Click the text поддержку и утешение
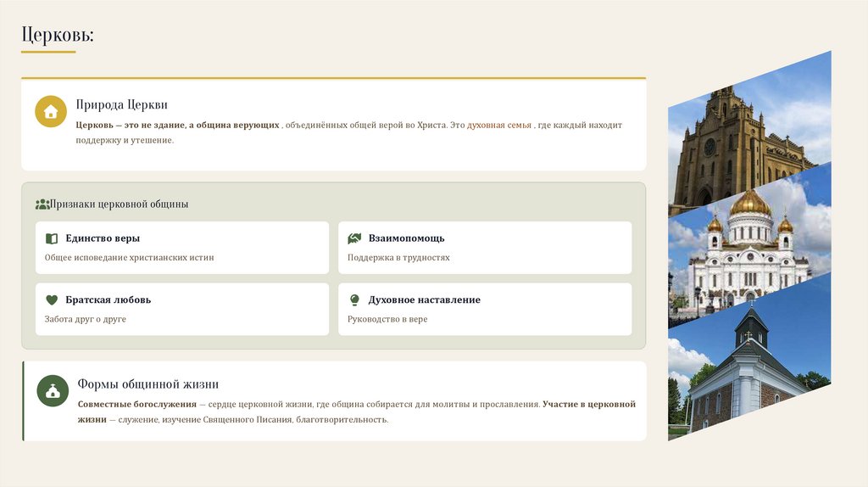 click(x=125, y=140)
